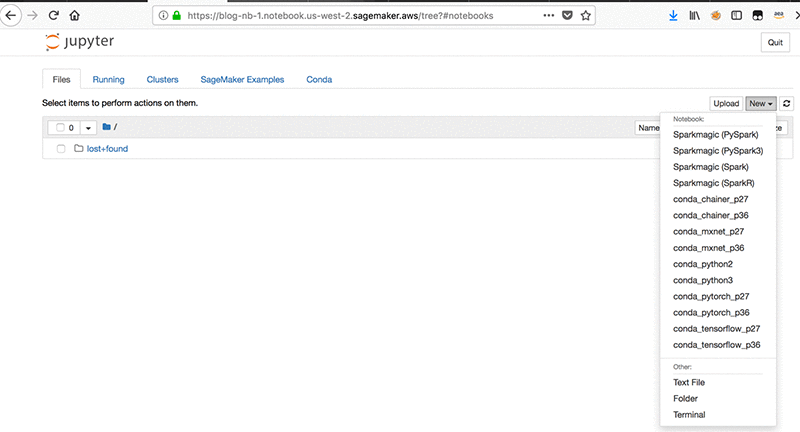Choose conda_pytorch_p36 notebook
This screenshot has width=800, height=432.
(x=711, y=313)
